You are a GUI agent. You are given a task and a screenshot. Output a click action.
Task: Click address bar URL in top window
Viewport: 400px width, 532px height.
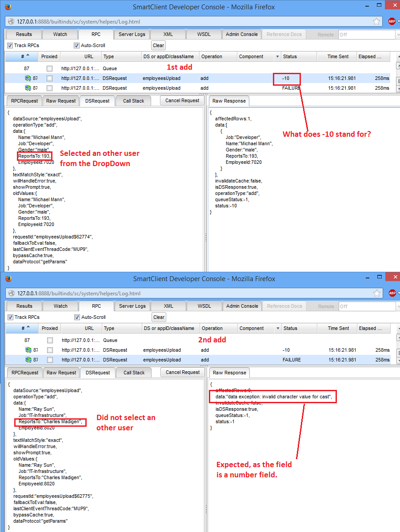point(78,22)
